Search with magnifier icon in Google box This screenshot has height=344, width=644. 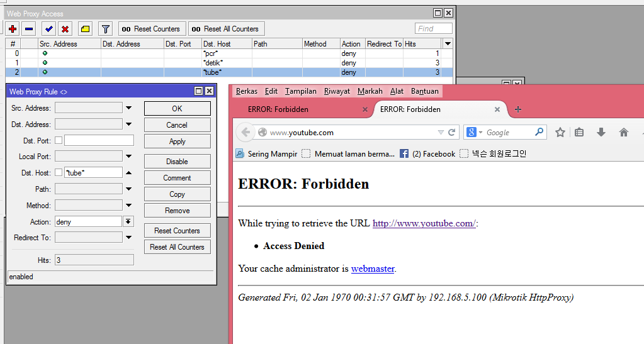tap(539, 132)
